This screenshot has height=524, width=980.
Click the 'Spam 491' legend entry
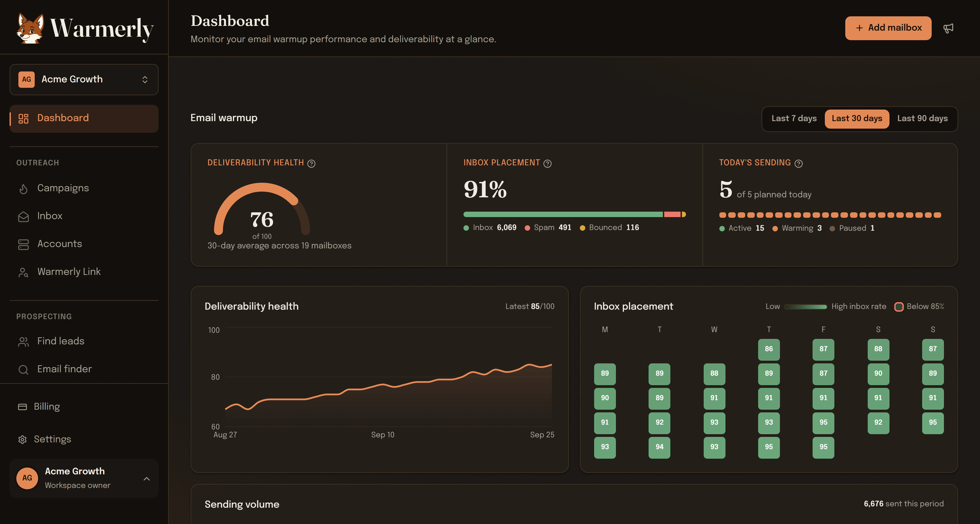click(548, 228)
